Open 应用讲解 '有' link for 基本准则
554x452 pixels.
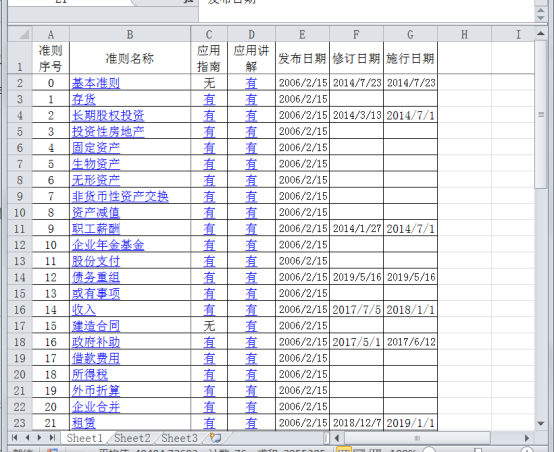[x=251, y=83]
